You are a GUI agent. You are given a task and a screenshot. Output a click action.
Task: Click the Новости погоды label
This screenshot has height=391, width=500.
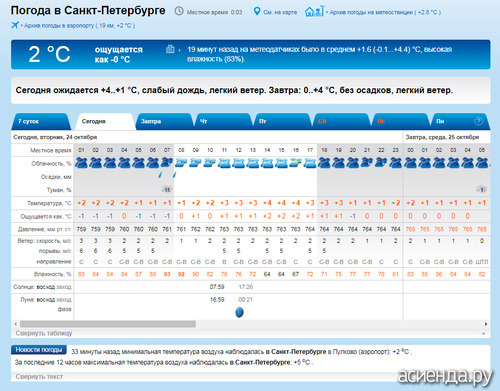tap(39, 350)
